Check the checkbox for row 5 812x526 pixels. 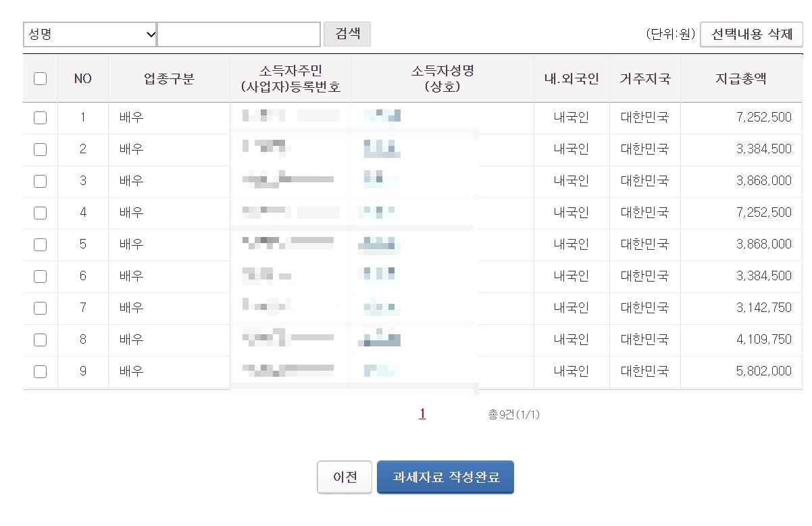click(40, 244)
